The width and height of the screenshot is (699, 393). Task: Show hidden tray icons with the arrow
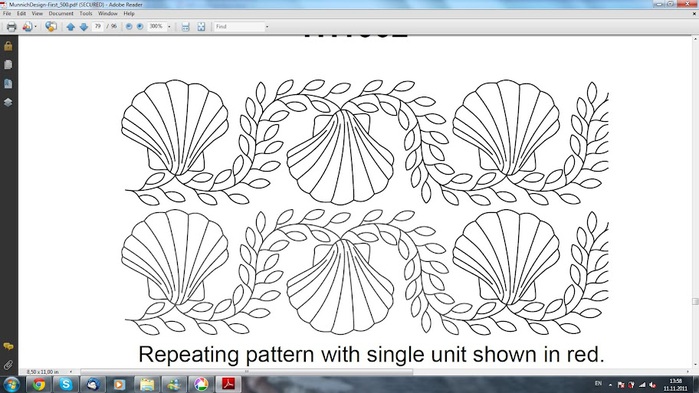[x=610, y=385]
